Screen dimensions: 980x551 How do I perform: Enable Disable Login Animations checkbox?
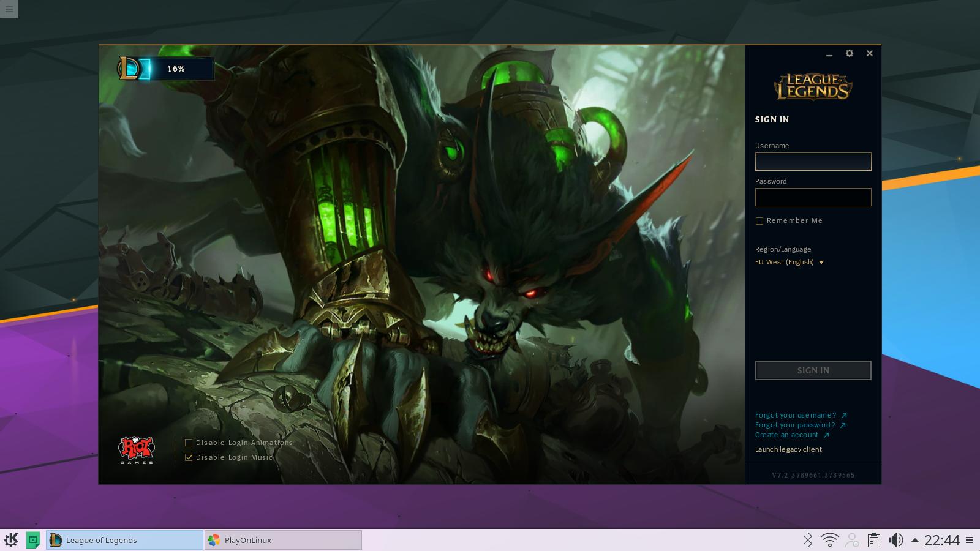pyautogui.click(x=189, y=443)
